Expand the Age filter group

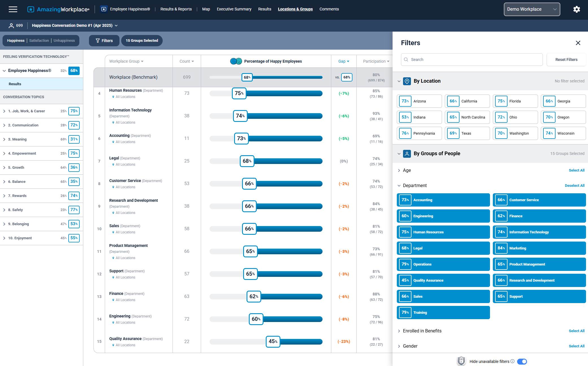click(407, 170)
